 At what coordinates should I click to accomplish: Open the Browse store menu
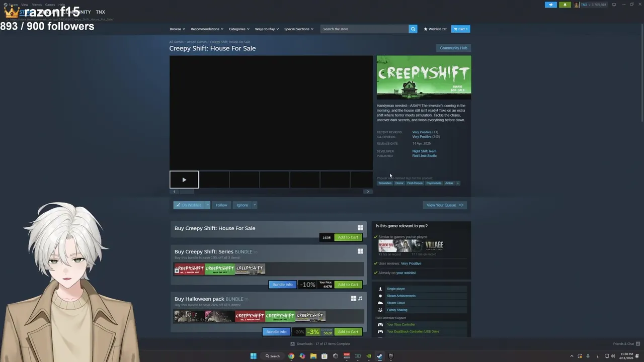click(177, 29)
